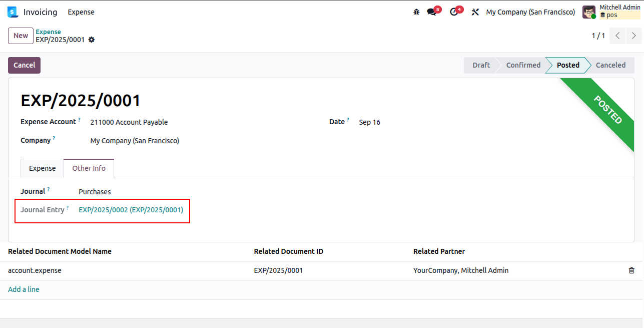This screenshot has width=644, height=328.
Task: Go back via Expense breadcrumb
Action: [48, 32]
